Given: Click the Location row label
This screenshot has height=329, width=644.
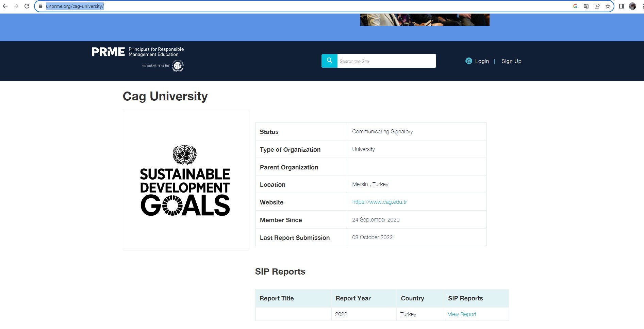Looking at the screenshot, I should [273, 185].
